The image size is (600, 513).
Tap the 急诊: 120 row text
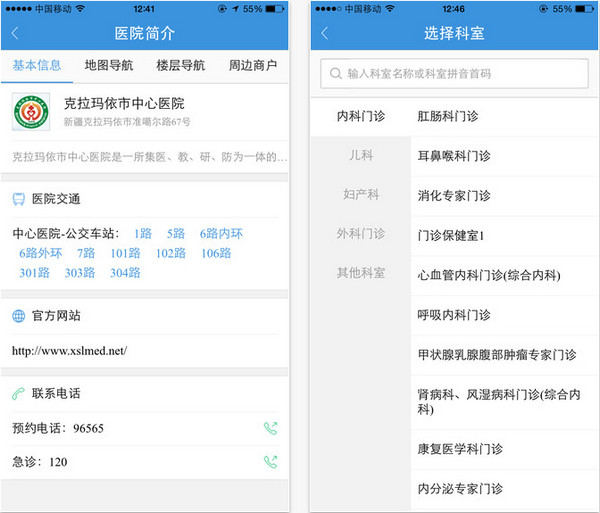pyautogui.click(x=39, y=462)
